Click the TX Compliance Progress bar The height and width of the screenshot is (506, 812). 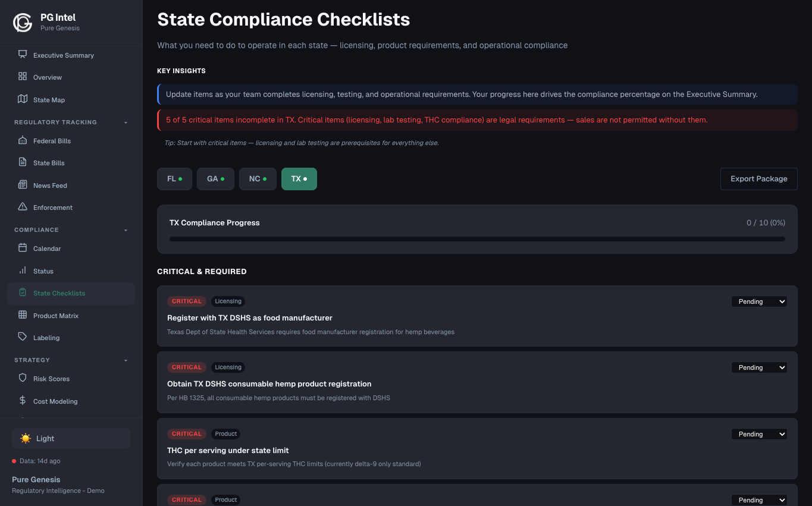pyautogui.click(x=476, y=238)
